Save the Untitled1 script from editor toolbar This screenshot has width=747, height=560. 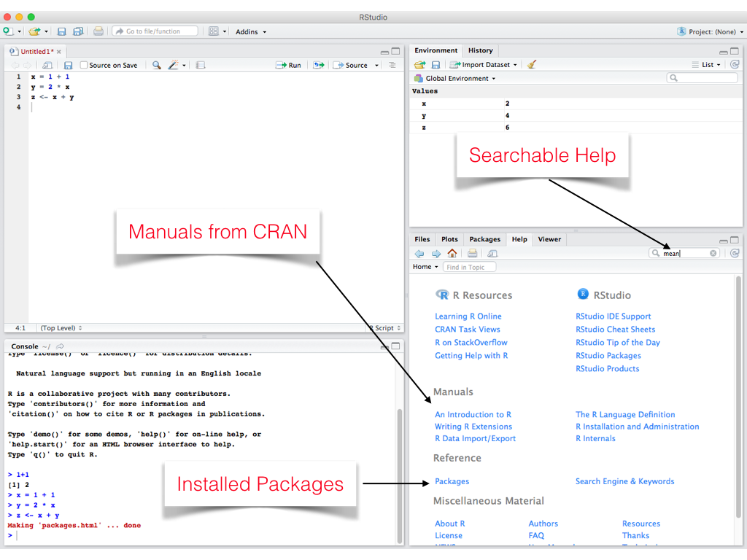[x=68, y=65]
